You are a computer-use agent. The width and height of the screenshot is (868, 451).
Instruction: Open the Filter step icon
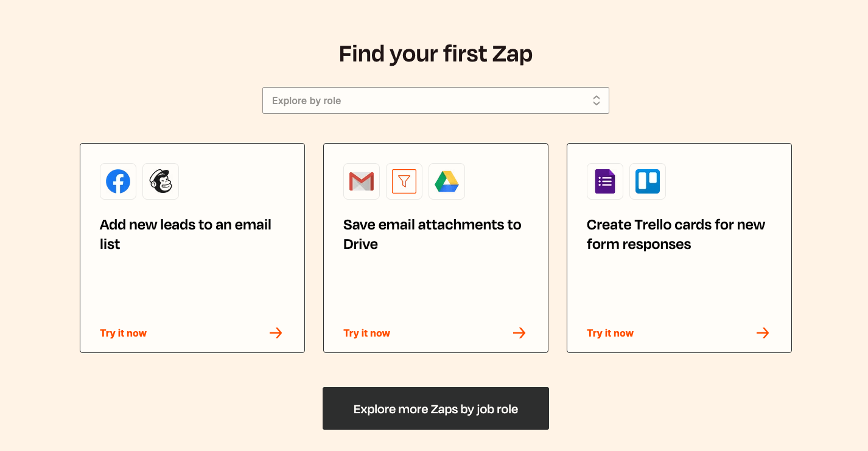point(404,181)
